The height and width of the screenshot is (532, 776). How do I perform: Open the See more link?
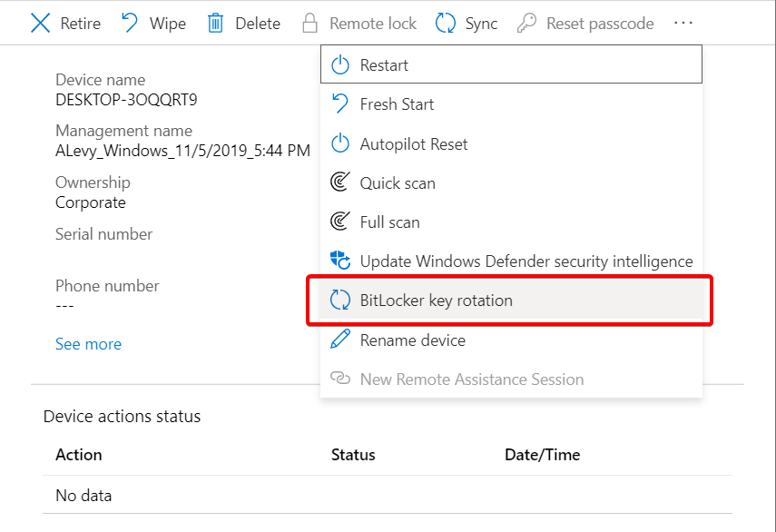click(88, 344)
